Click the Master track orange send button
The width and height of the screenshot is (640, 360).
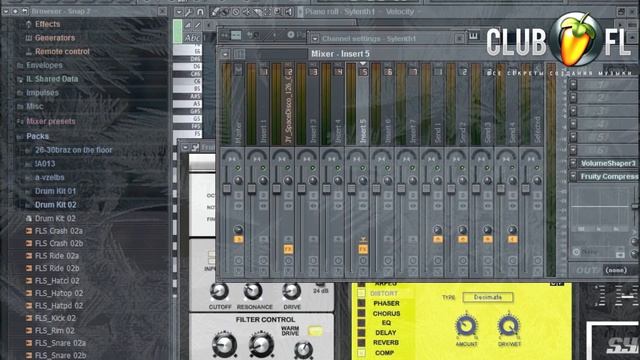238,240
